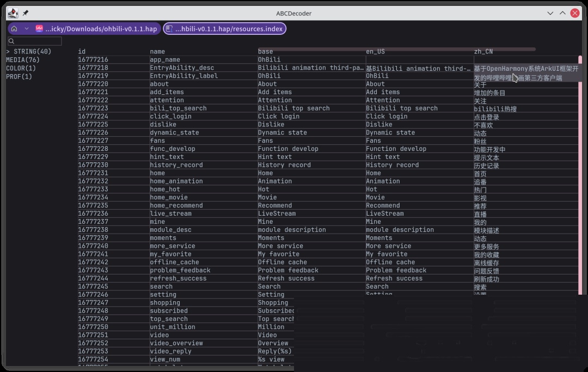Screen dimensions: 588x372
Task: Select the app_name cell
Action: (x=165, y=59)
